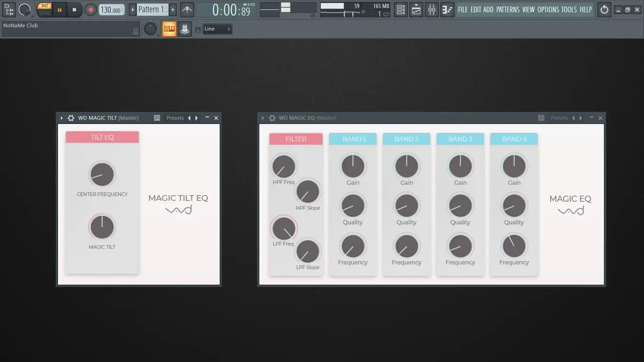
Task: Click the BAND 4 Gain knob
Action: 514,166
